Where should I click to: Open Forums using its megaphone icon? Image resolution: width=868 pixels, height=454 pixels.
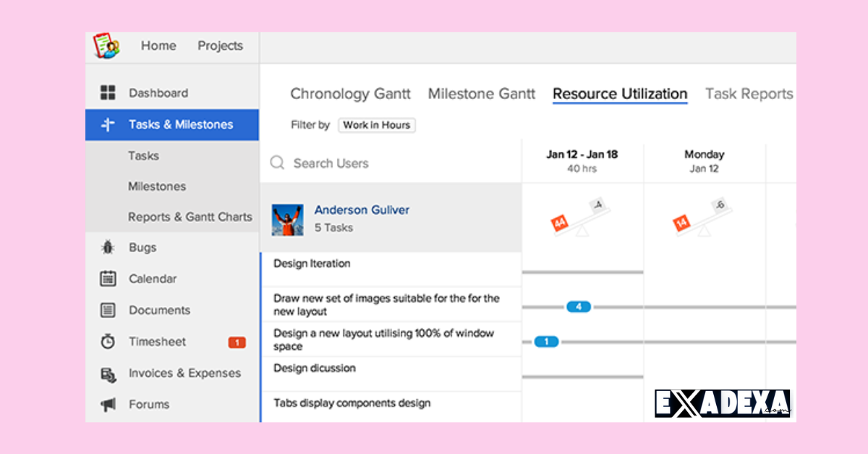pyautogui.click(x=107, y=404)
